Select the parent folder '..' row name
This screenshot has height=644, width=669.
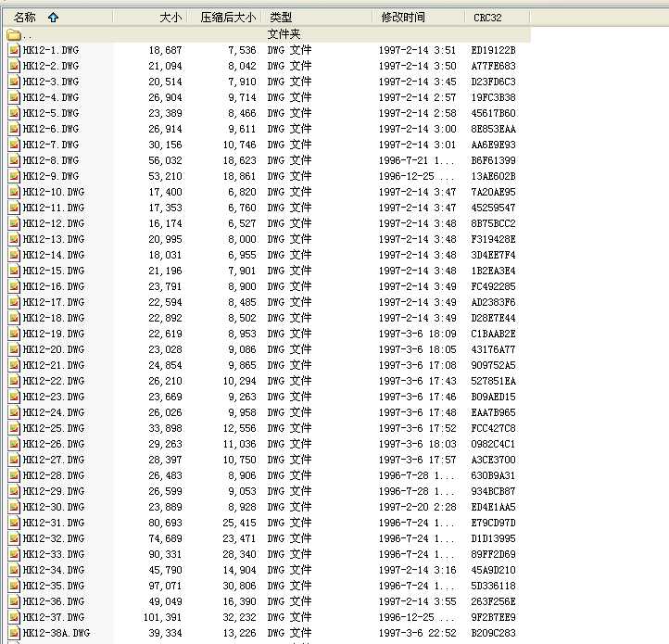click(x=27, y=36)
